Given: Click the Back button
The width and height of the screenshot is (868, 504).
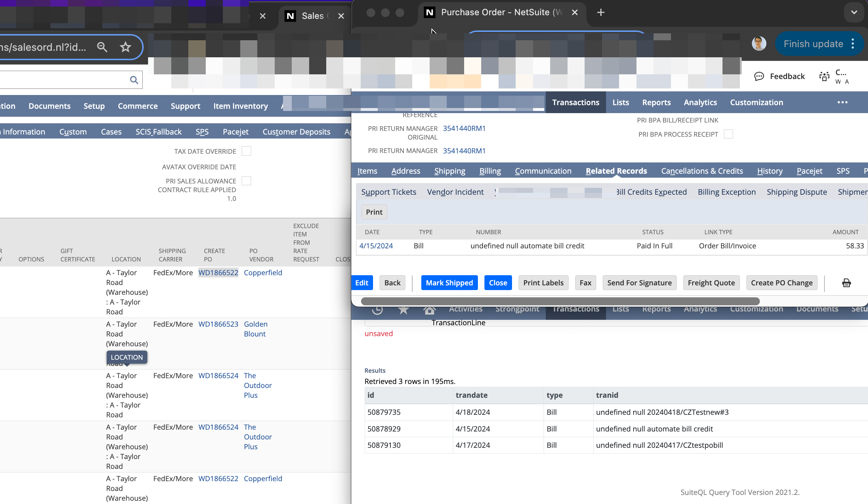Looking at the screenshot, I should click(393, 283).
